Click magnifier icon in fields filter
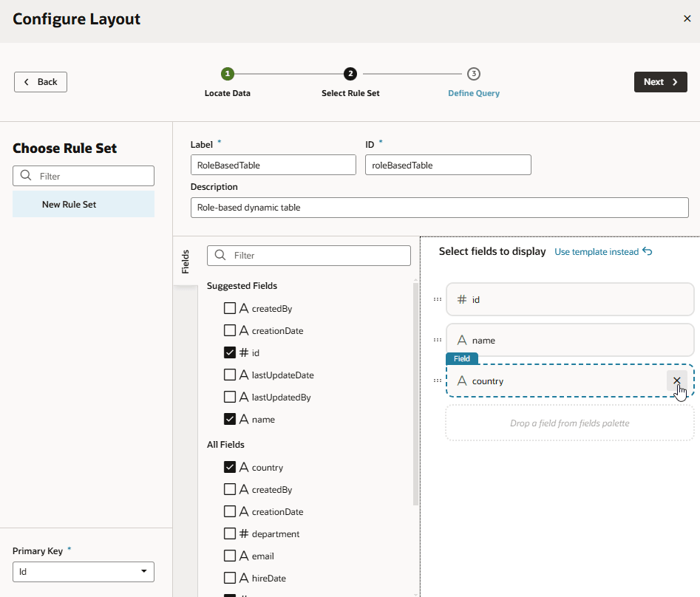Screen dimensions: 700x597 point(220,255)
